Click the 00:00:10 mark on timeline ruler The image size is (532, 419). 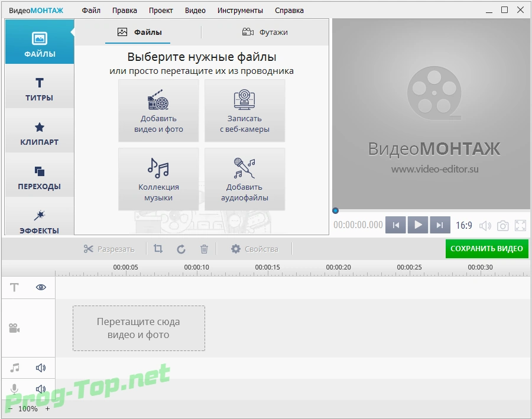(x=196, y=267)
